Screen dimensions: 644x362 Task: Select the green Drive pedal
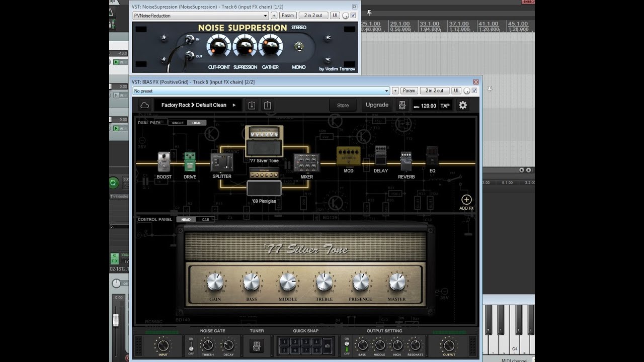click(x=190, y=162)
